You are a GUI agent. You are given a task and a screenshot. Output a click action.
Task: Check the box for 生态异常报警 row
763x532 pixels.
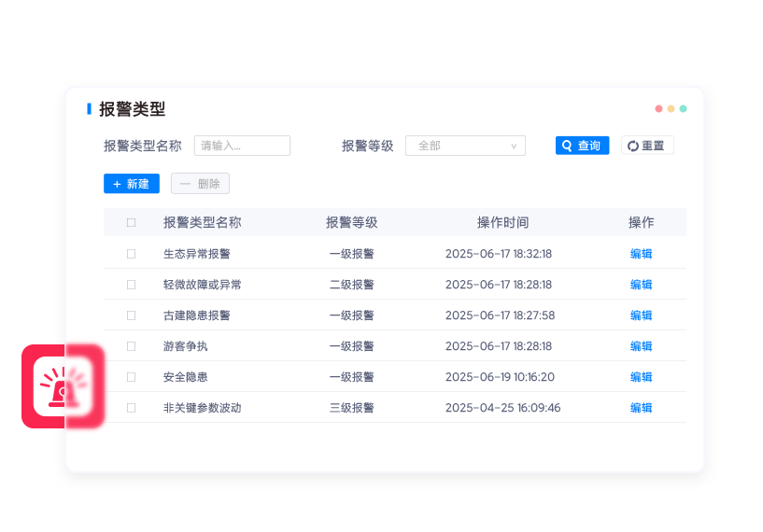pyautogui.click(x=131, y=254)
